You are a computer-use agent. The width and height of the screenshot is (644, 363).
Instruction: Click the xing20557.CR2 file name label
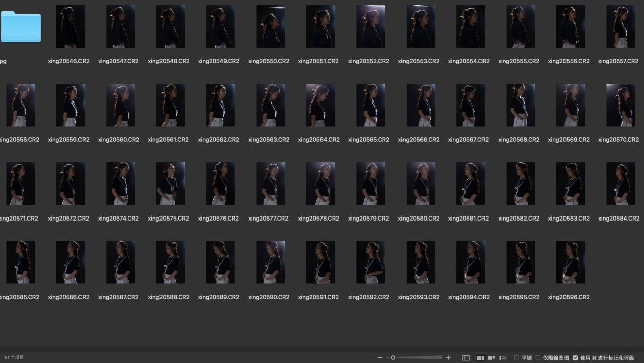(618, 61)
